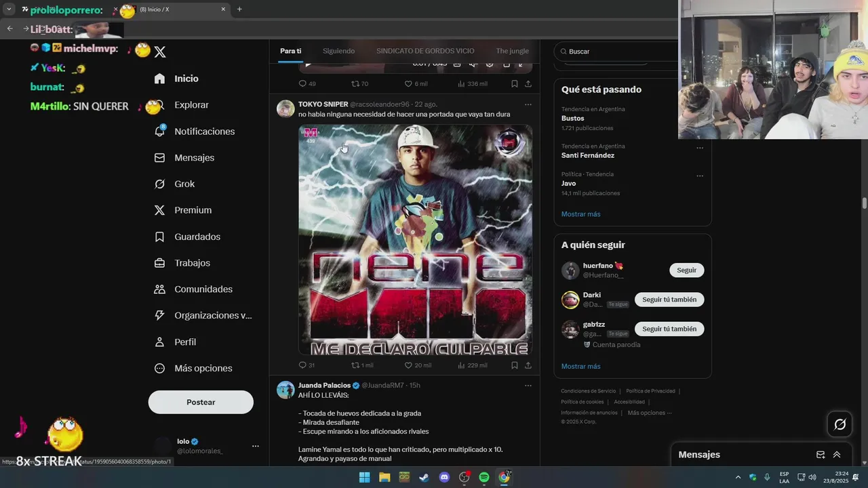The height and width of the screenshot is (488, 868).
Task: Open Condiciones de Servicio link
Action: [588, 391]
